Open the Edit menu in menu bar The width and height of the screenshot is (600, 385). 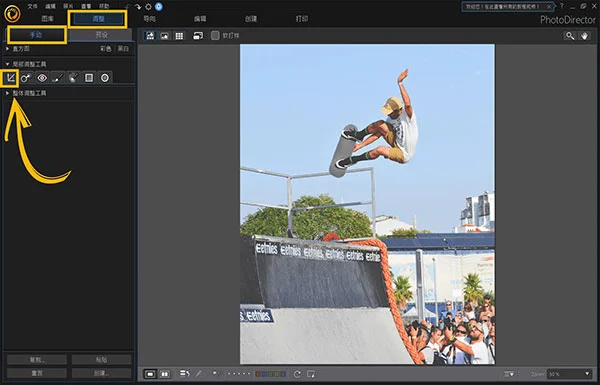point(51,6)
